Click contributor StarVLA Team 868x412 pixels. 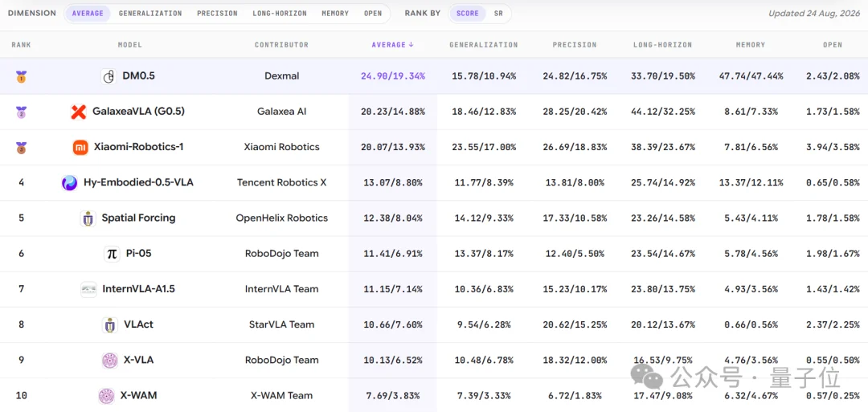pos(282,324)
